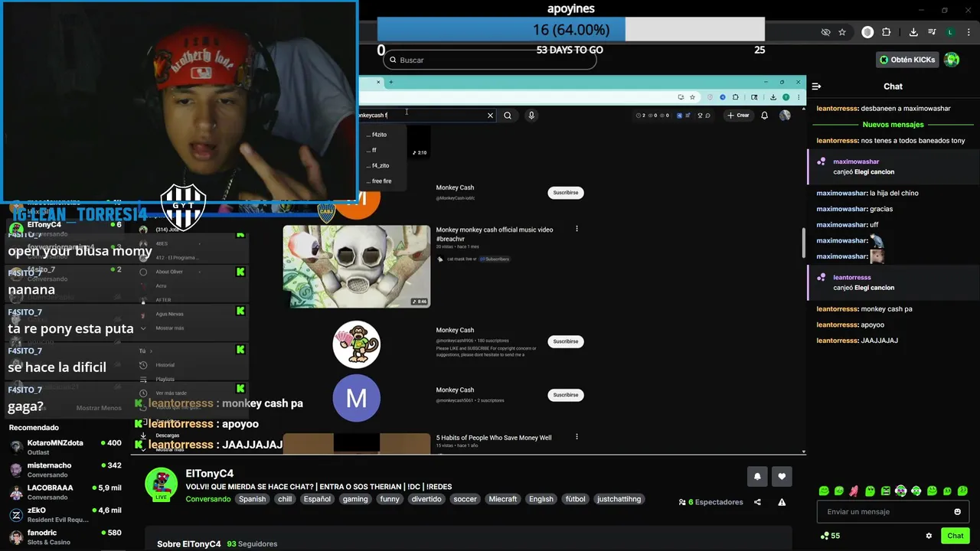Insert the first green smiling blob emote

click(x=824, y=491)
